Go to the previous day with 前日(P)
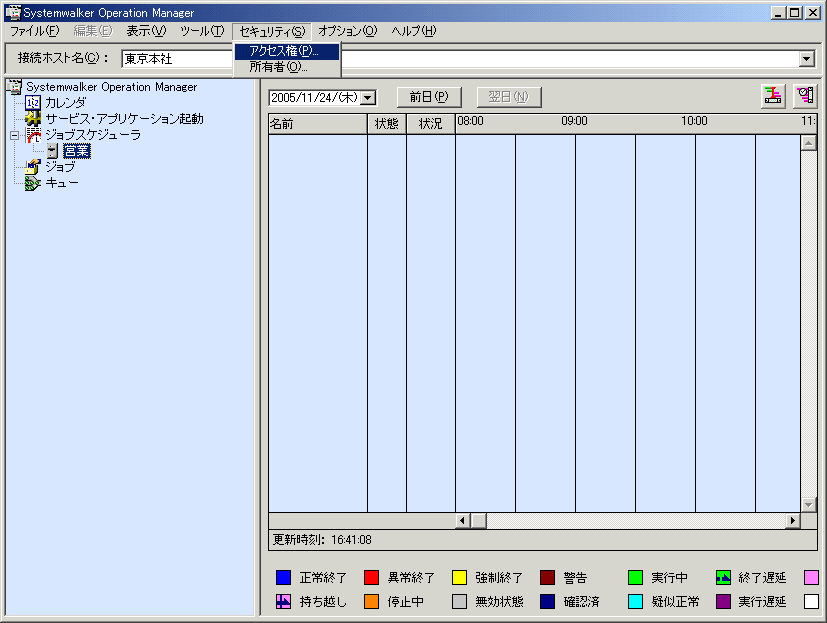Screen dimensions: 827x623 point(429,97)
